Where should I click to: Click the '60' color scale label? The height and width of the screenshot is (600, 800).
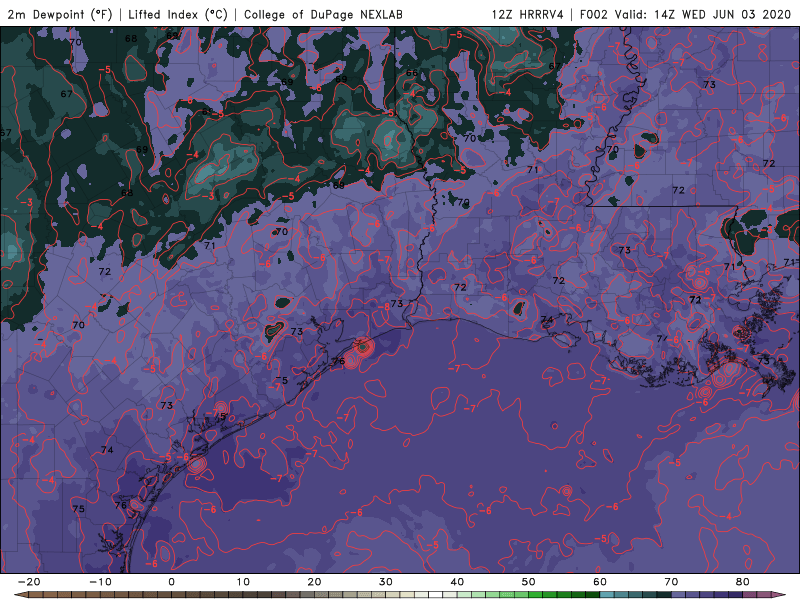click(x=600, y=582)
